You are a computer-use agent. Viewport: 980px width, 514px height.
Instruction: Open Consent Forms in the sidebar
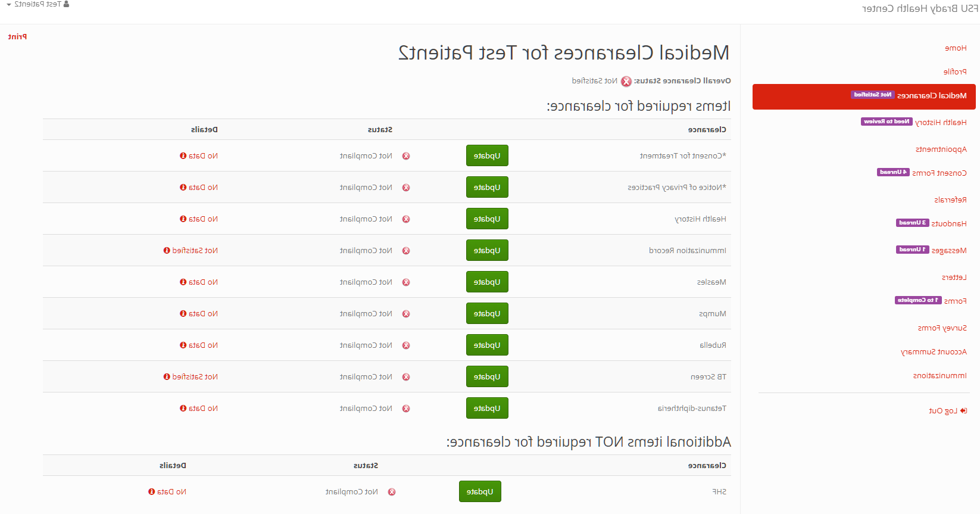[940, 173]
